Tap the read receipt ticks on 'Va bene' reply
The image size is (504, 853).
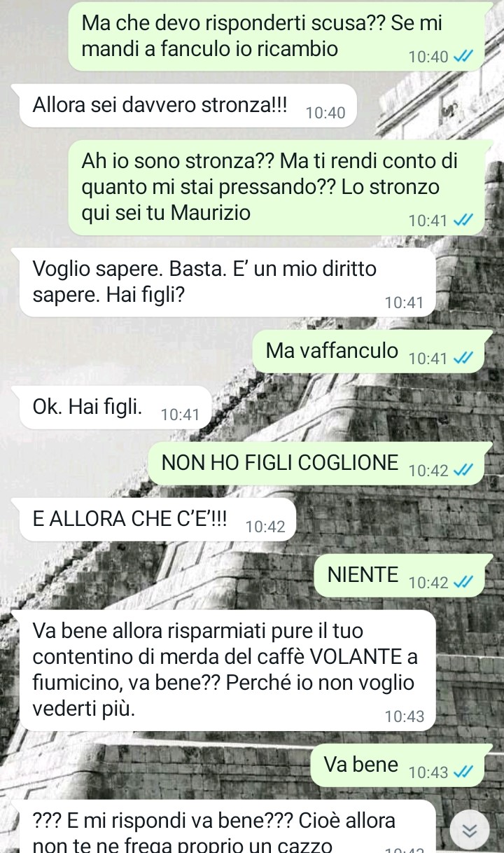click(463, 772)
